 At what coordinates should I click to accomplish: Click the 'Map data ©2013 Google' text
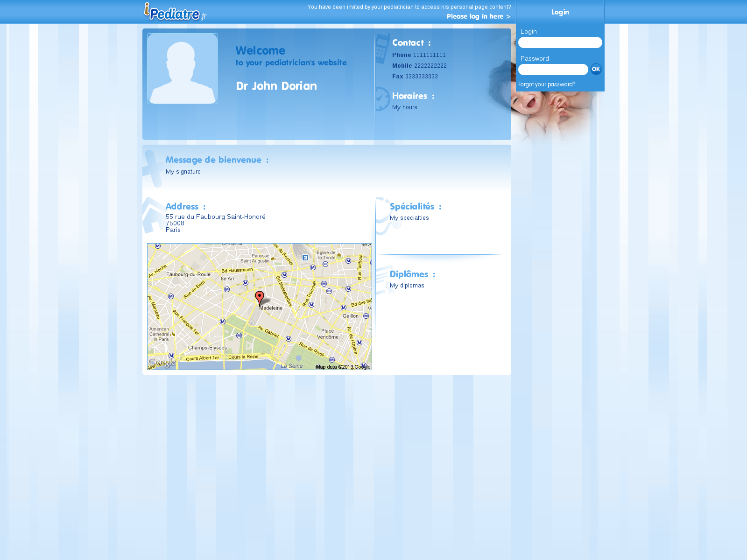click(343, 367)
